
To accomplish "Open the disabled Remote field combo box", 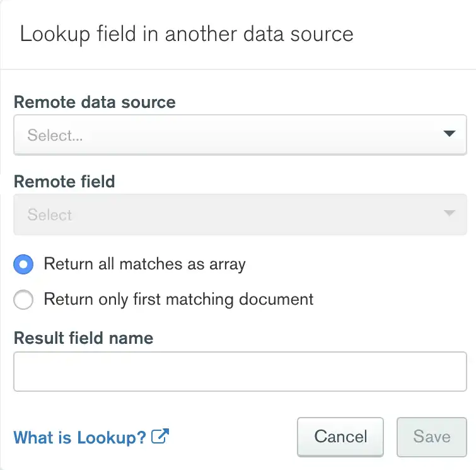I will click(240, 214).
